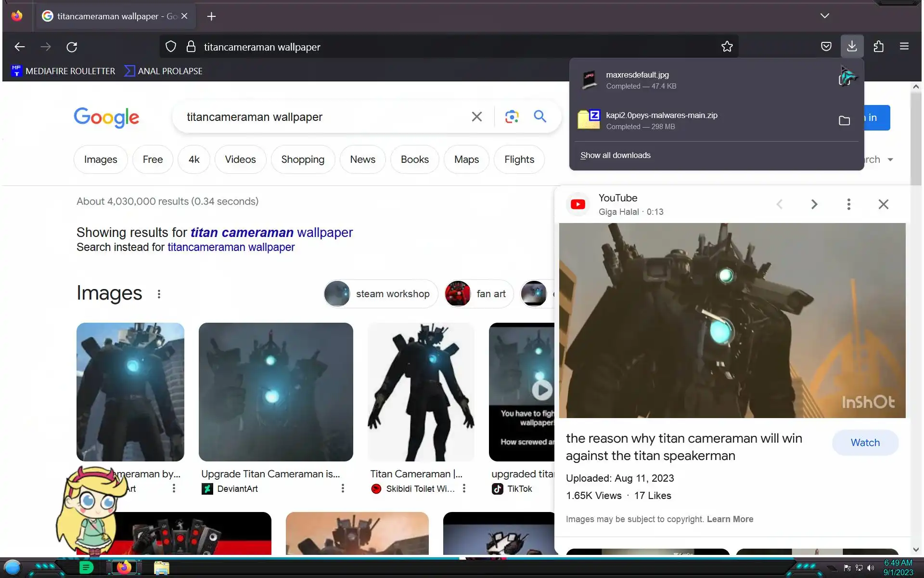Open the Firefox hamburger application menu
924x578 pixels.
(x=904, y=46)
